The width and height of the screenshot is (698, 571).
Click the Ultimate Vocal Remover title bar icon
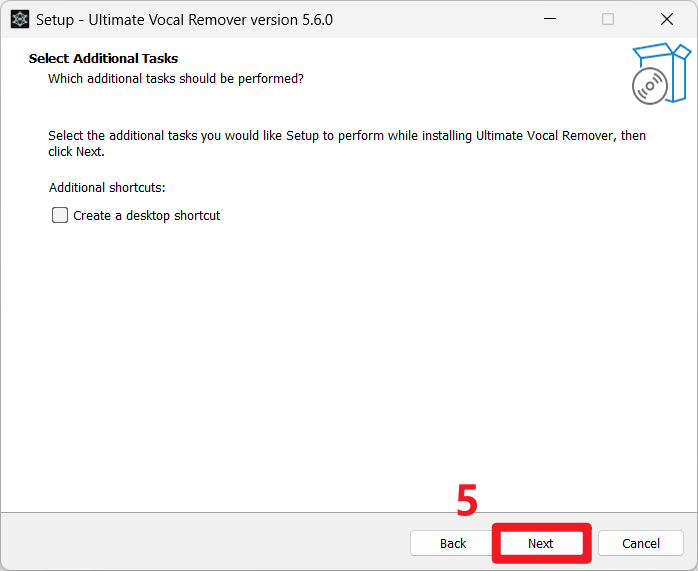point(20,20)
